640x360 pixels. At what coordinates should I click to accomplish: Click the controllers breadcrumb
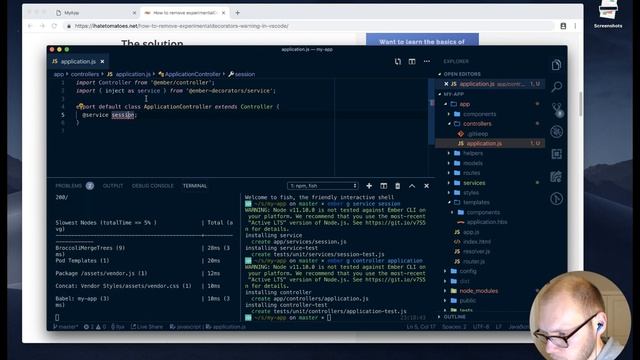(85, 74)
